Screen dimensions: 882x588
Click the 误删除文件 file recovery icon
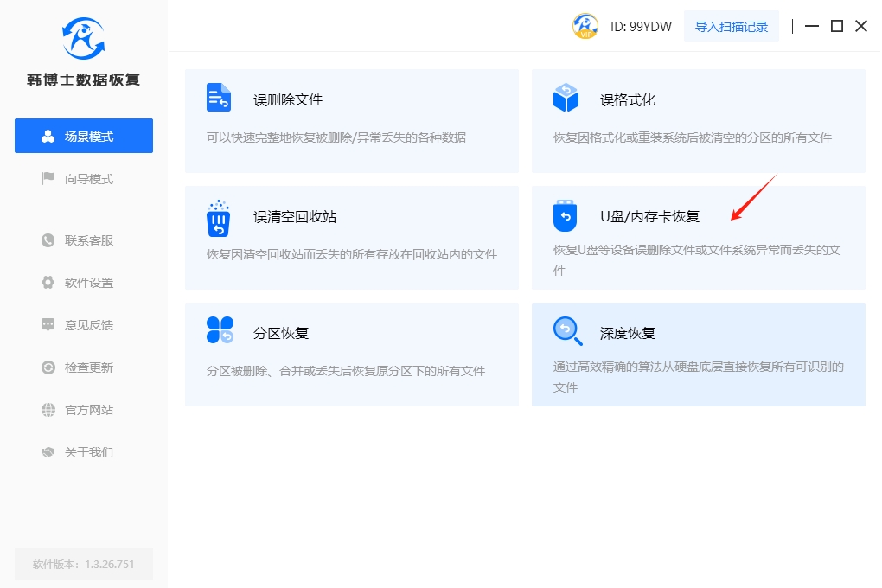(x=219, y=98)
